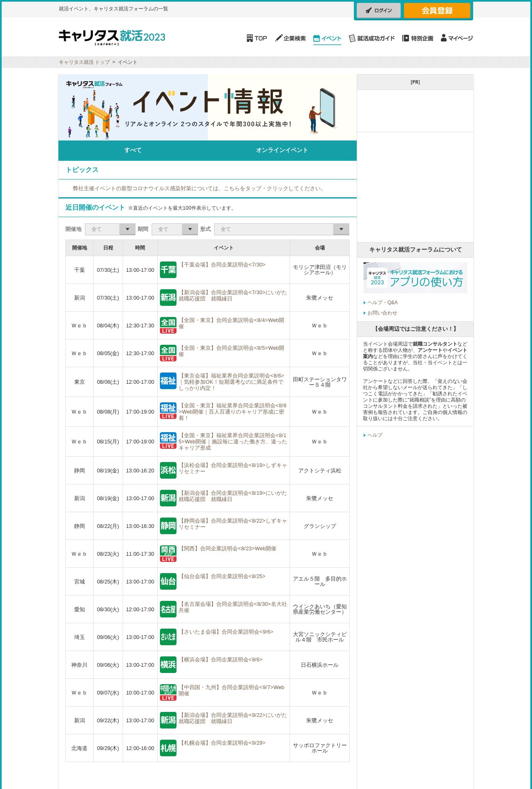This screenshot has width=532, height=789.
Task: Click the 北海道 location cell
Action: 79,748
